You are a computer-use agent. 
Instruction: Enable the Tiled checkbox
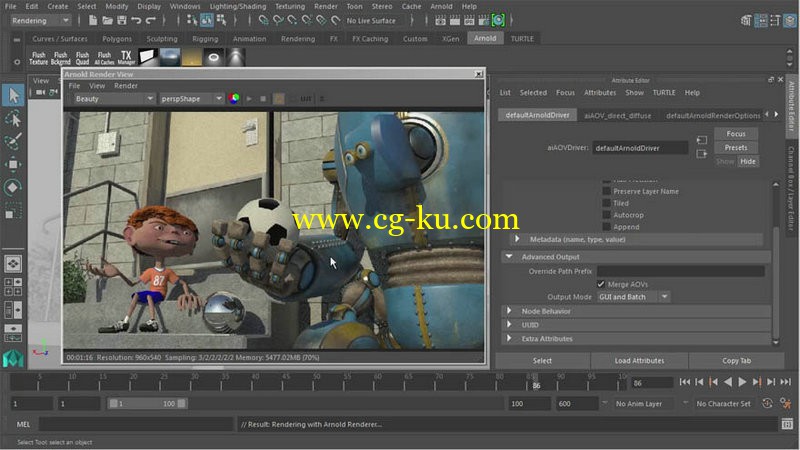click(x=606, y=203)
